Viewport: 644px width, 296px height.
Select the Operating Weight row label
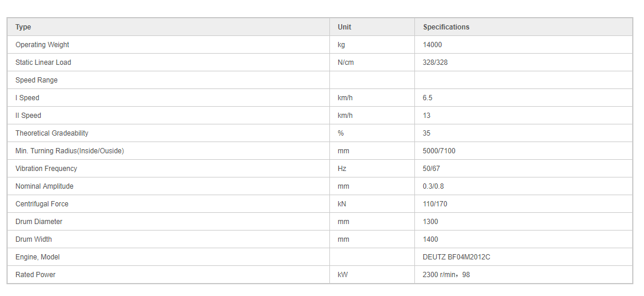43,45
